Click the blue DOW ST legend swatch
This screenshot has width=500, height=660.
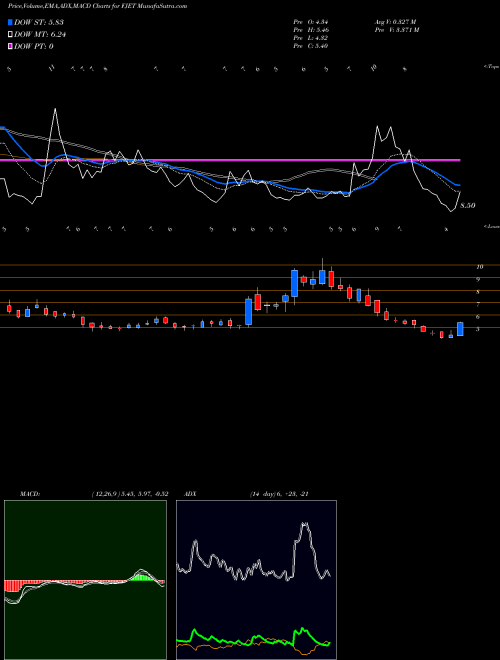pyautogui.click(x=10, y=22)
